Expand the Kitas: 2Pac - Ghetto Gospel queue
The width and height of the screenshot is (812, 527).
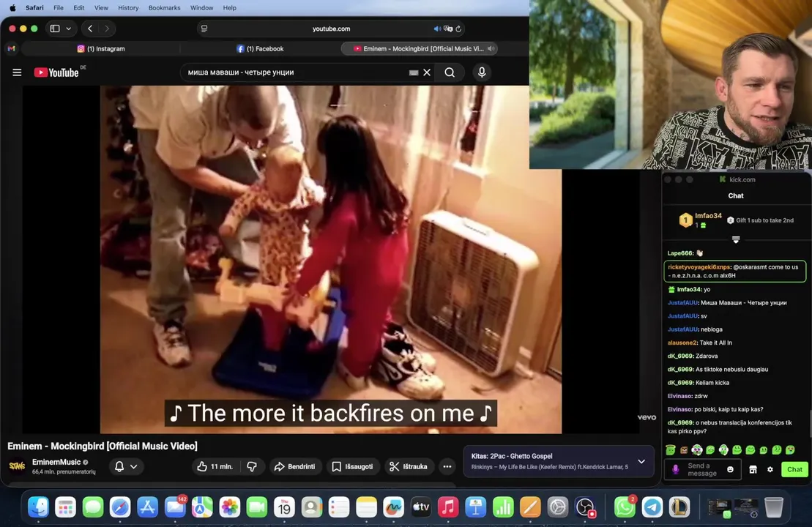641,461
